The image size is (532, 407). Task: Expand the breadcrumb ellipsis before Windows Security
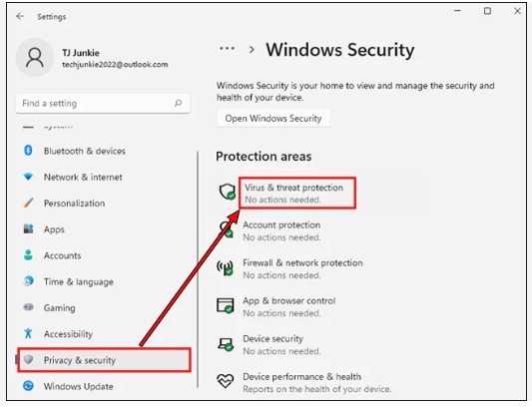(227, 49)
